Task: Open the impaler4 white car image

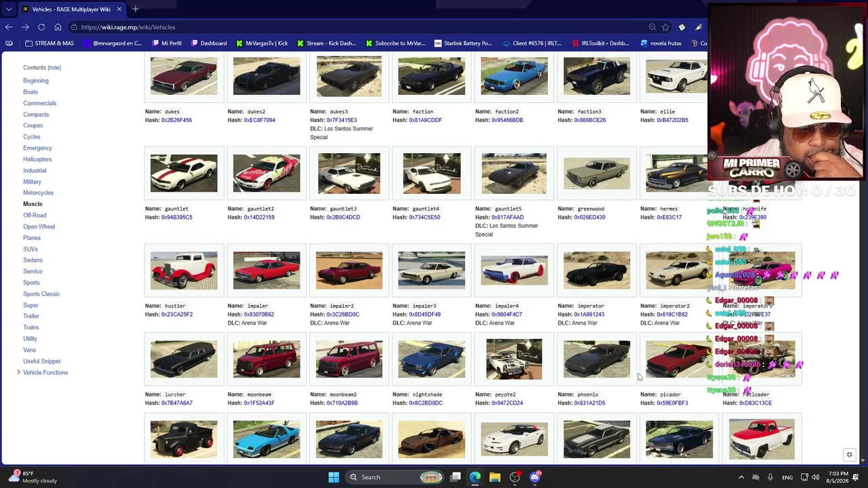Action: pyautogui.click(x=514, y=270)
